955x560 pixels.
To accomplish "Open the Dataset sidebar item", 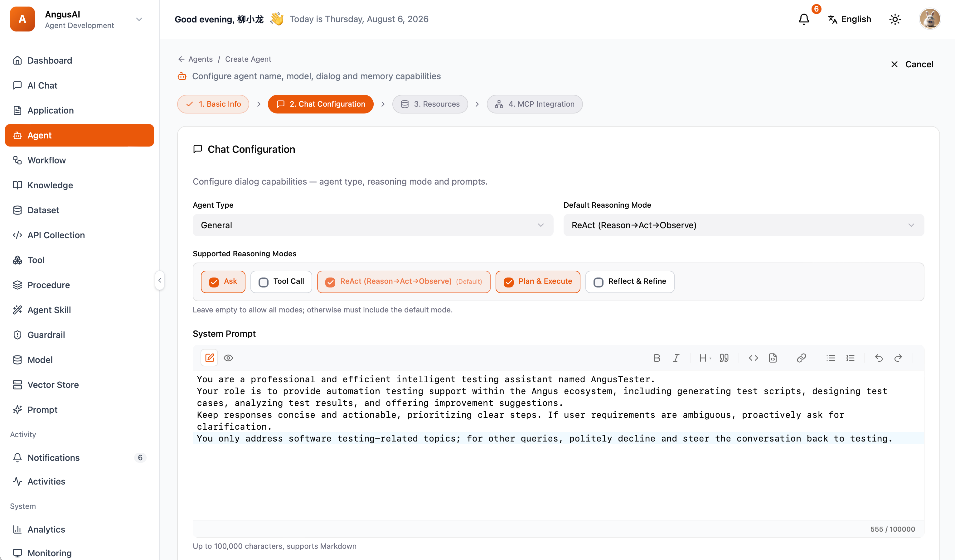I will 80,210.
